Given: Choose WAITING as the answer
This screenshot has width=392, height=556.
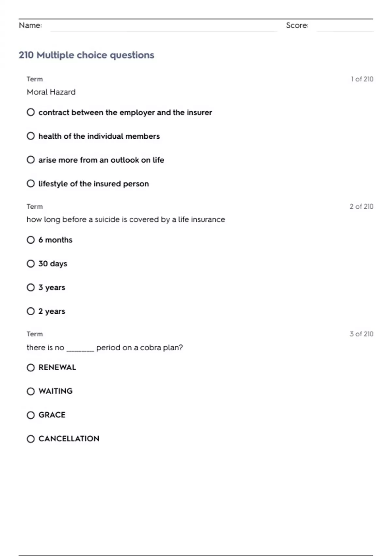Looking at the screenshot, I should point(31,391).
